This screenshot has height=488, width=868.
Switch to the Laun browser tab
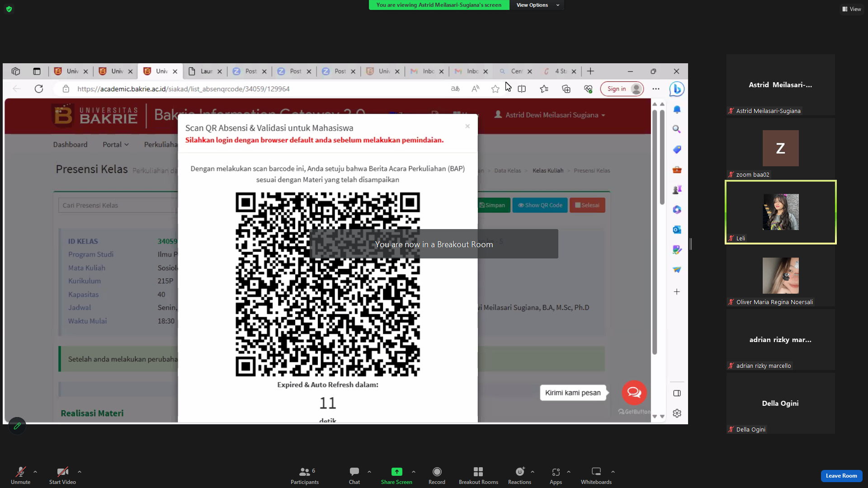[205, 71]
